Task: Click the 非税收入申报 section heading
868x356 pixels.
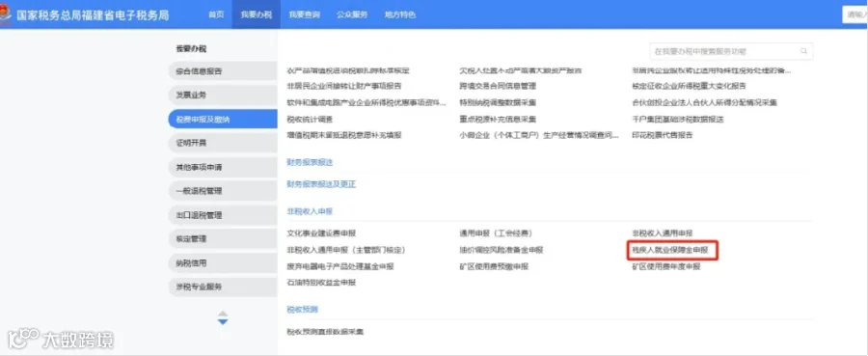Action: point(310,211)
